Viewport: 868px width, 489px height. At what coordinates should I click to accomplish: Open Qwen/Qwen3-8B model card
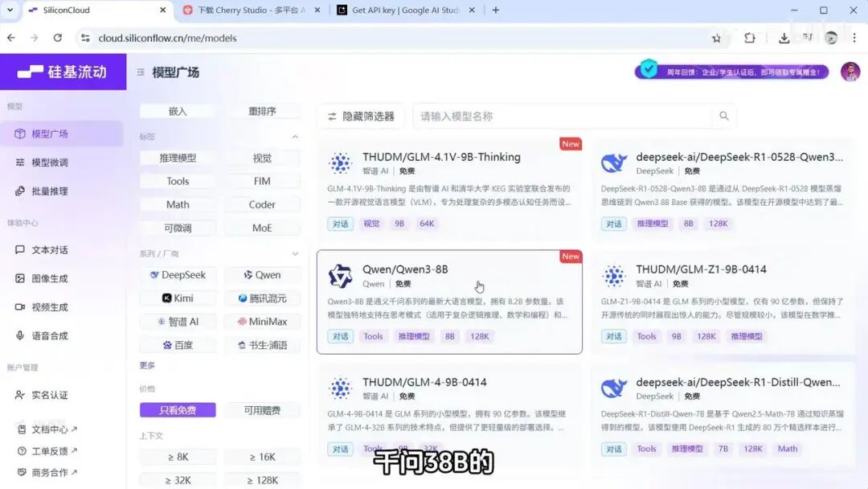[x=449, y=302]
